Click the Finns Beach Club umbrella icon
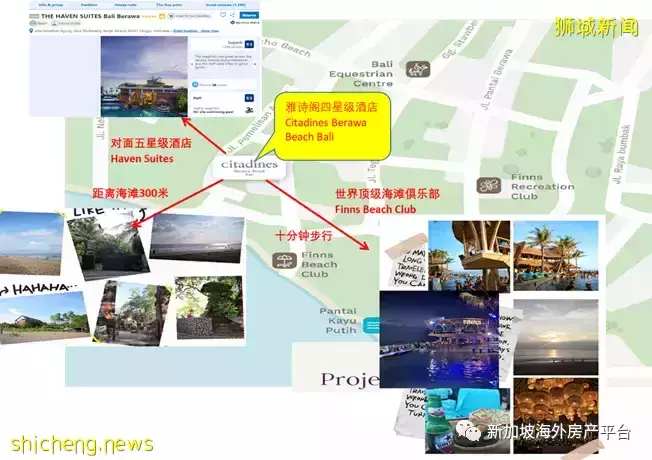The image size is (652, 460). pyautogui.click(x=284, y=261)
